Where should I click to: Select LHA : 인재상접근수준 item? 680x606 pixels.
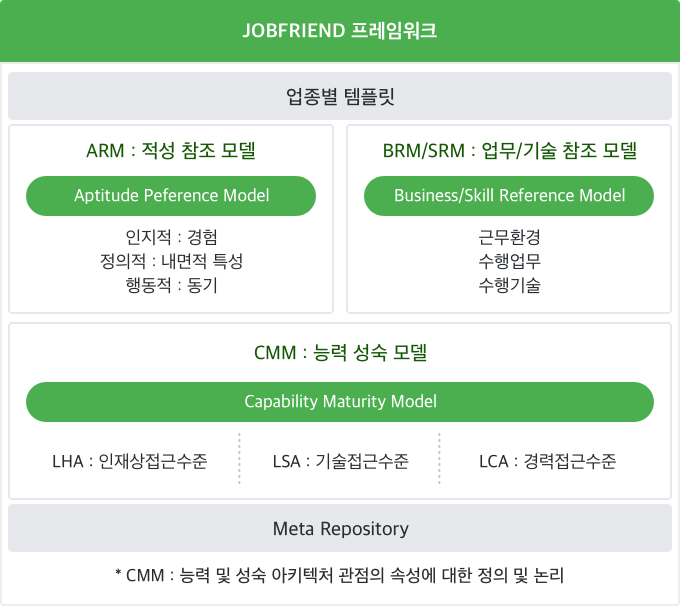tap(130, 461)
